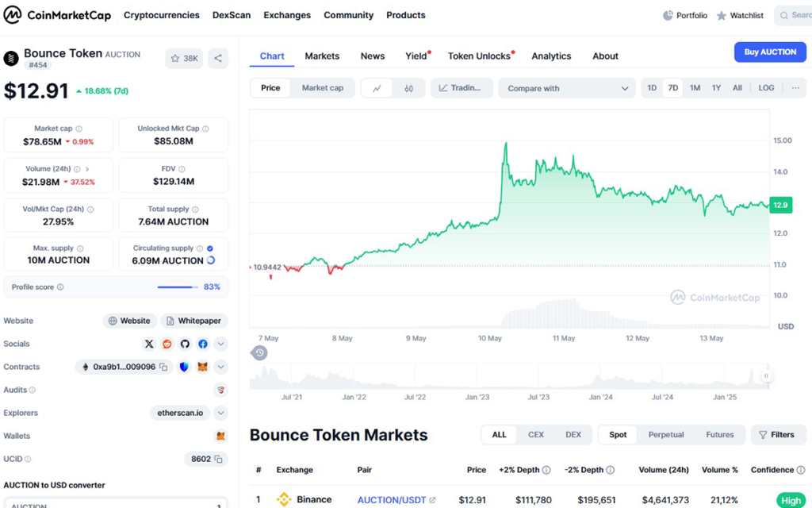Switch chart to Price view
This screenshot has width=812, height=508.
pos(270,88)
